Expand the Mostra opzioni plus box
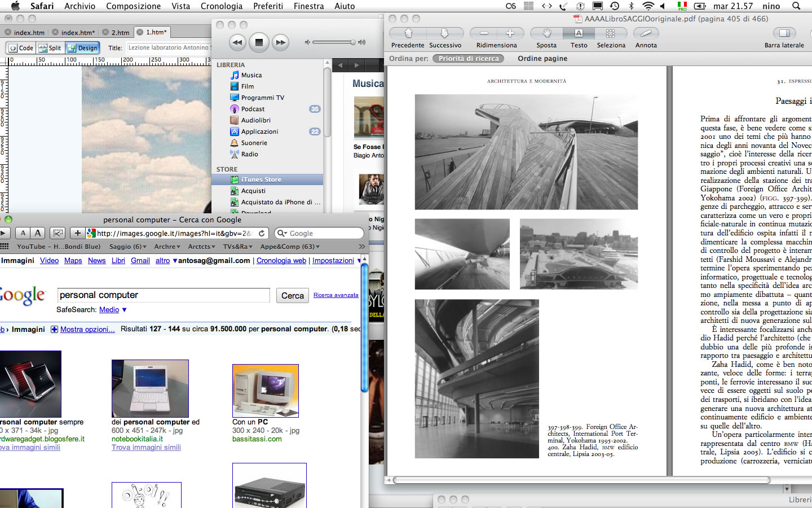 pos(55,329)
